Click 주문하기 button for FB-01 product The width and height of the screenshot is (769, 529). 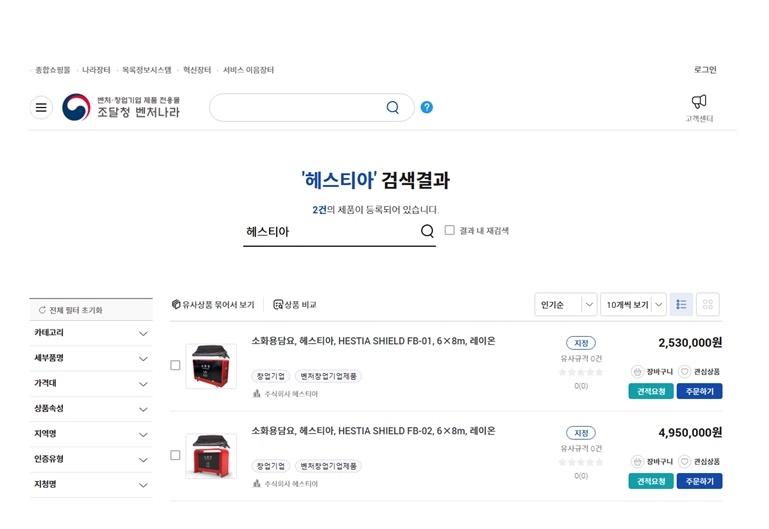pyautogui.click(x=699, y=391)
